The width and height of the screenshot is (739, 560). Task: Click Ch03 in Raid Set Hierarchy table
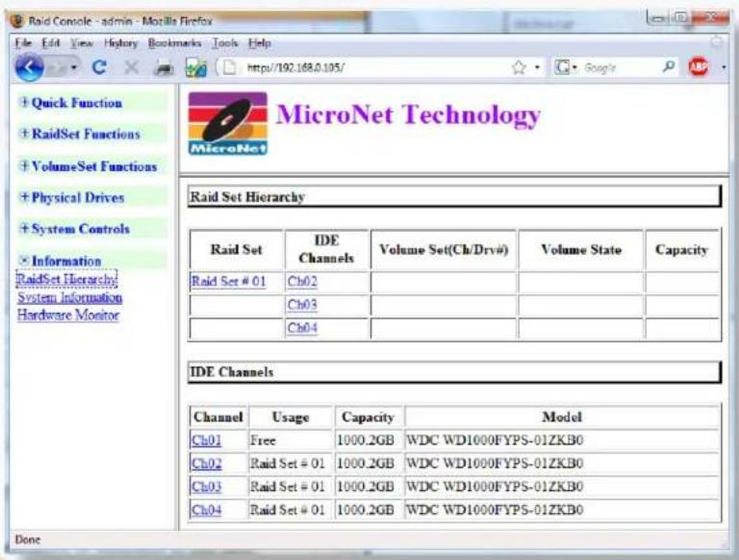[302, 304]
